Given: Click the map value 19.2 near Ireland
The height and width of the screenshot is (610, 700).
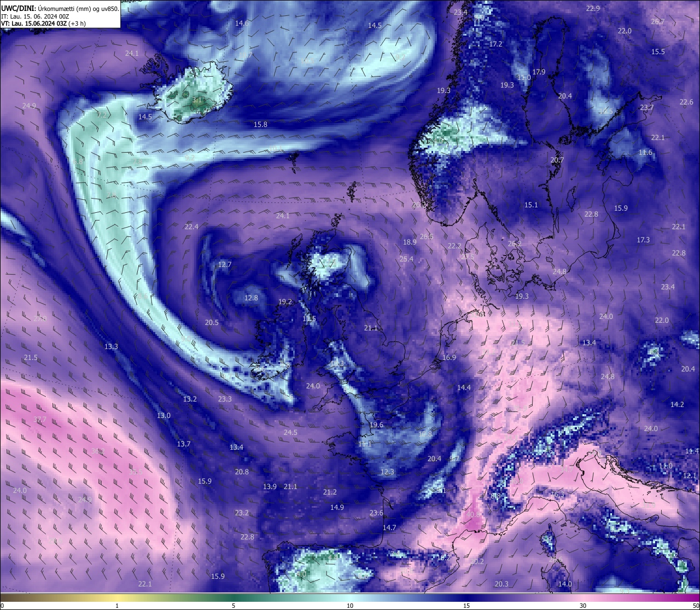Looking at the screenshot, I should coord(285,301).
